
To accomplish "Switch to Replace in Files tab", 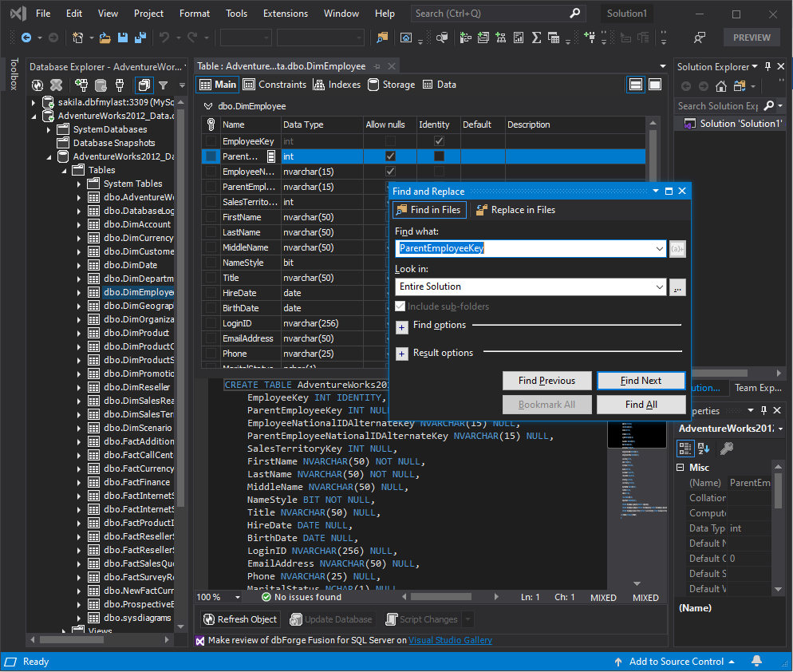I will pos(516,209).
